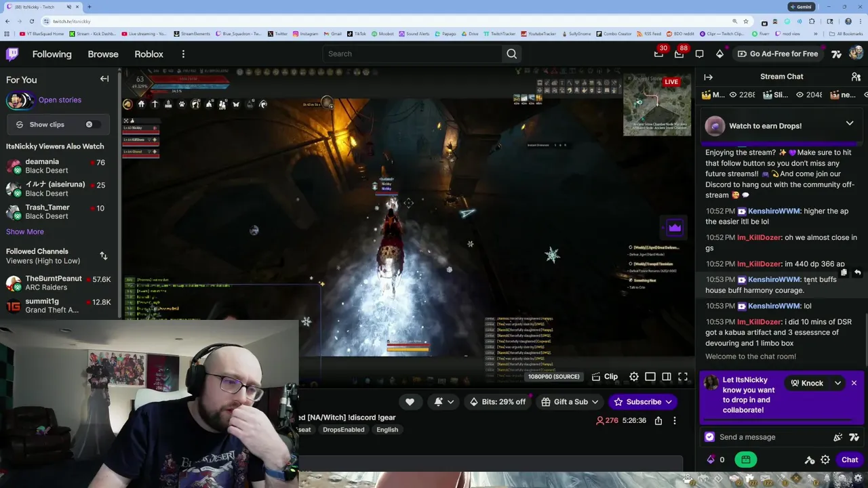Viewport: 868px width, 488px height.
Task: Open the chat community users icon
Action: click(x=856, y=77)
